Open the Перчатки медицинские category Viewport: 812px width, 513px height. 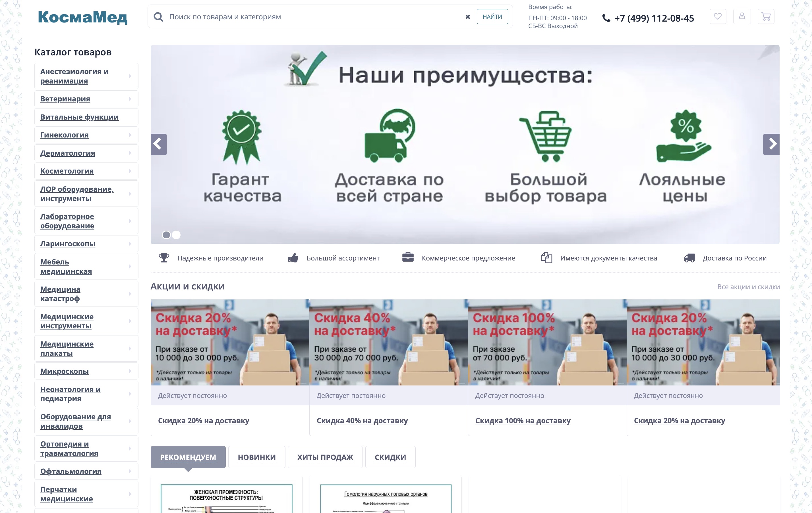[x=67, y=494]
